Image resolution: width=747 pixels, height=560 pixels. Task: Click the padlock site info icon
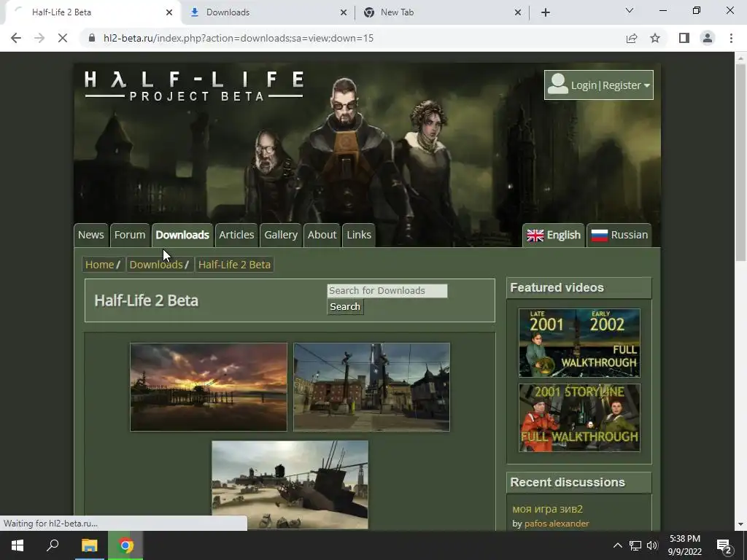pos(92,38)
